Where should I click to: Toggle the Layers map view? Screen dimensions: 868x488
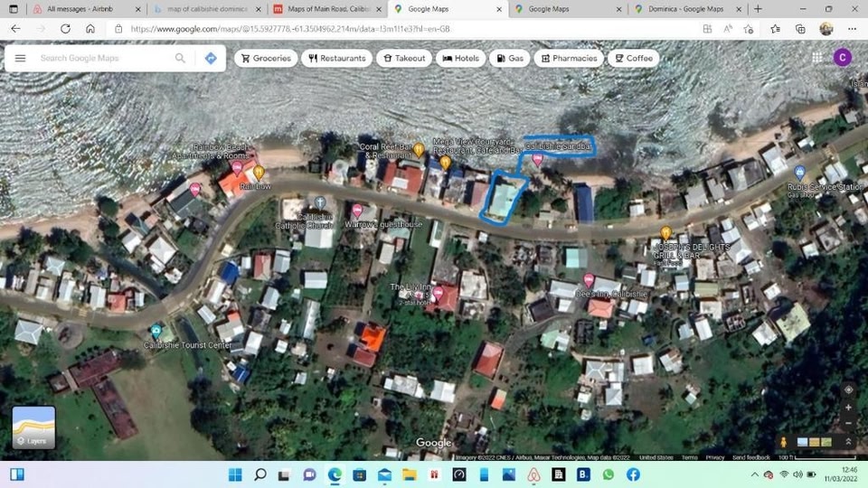[33, 427]
